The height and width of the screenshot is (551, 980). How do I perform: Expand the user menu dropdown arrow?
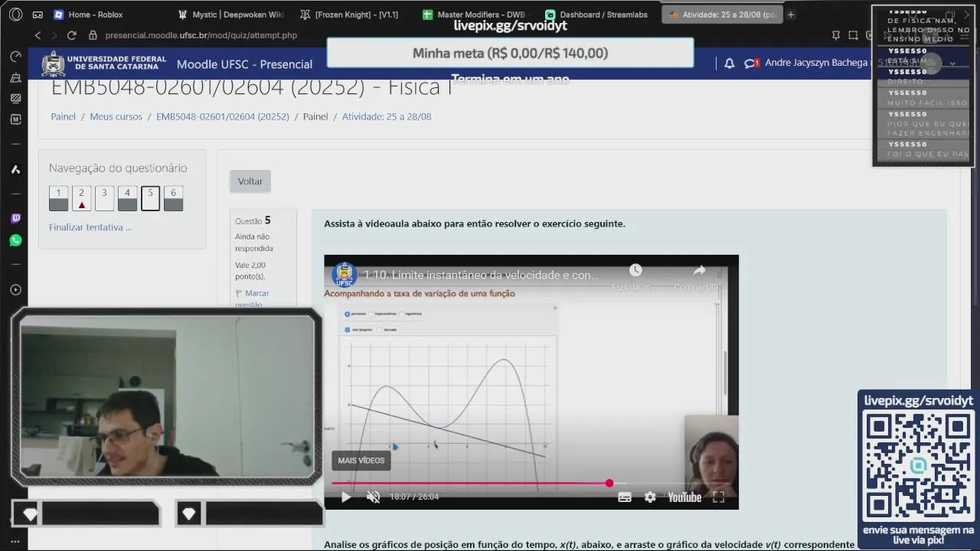952,64
